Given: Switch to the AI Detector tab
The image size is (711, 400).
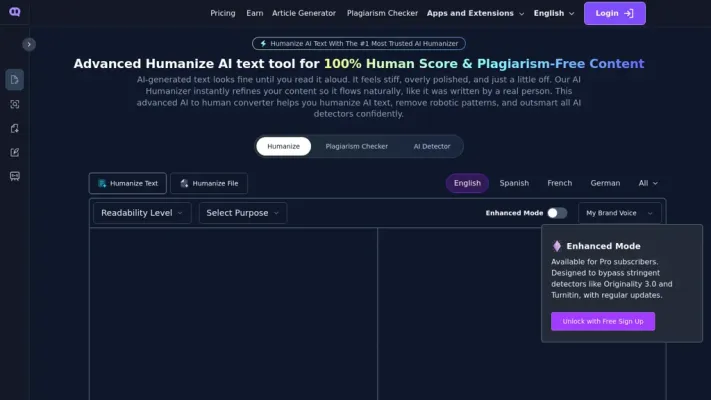Looking at the screenshot, I should click(432, 146).
